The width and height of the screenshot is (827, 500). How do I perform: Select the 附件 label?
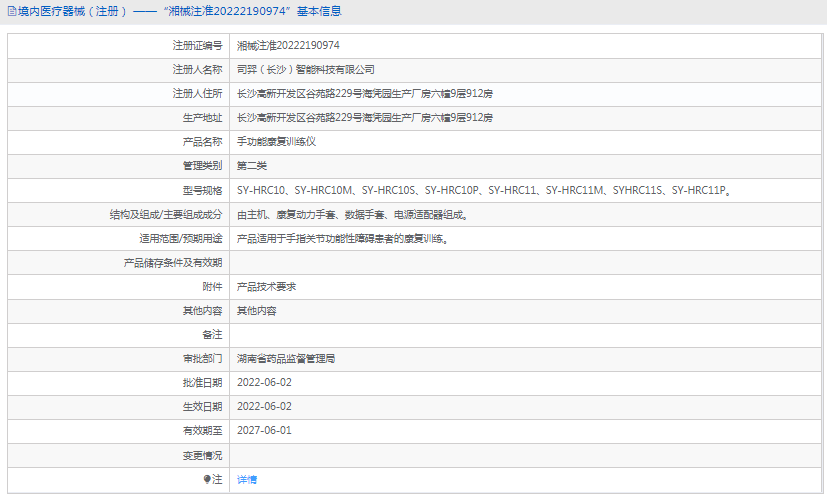click(213, 287)
